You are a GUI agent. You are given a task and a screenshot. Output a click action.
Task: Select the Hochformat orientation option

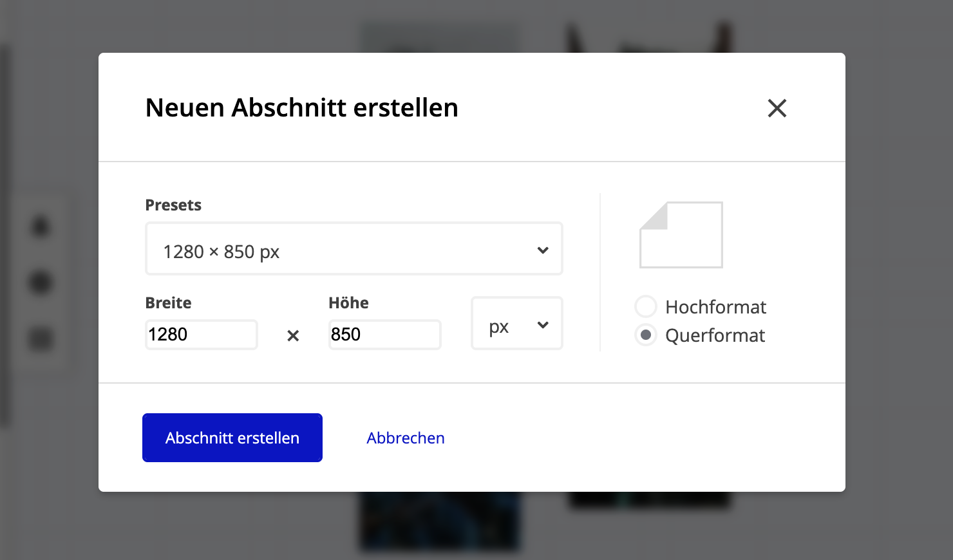click(x=645, y=306)
